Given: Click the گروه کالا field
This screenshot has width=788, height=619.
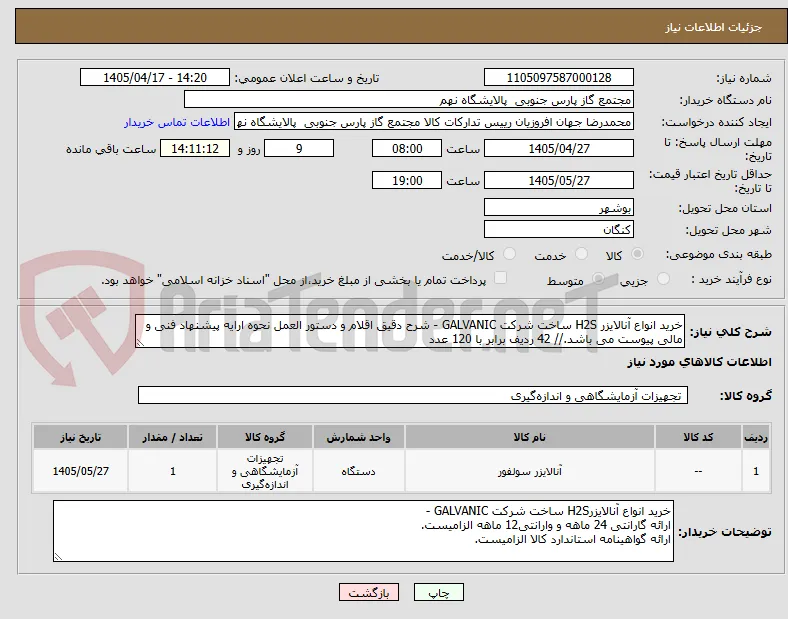Looking at the screenshot, I should pos(413,395).
